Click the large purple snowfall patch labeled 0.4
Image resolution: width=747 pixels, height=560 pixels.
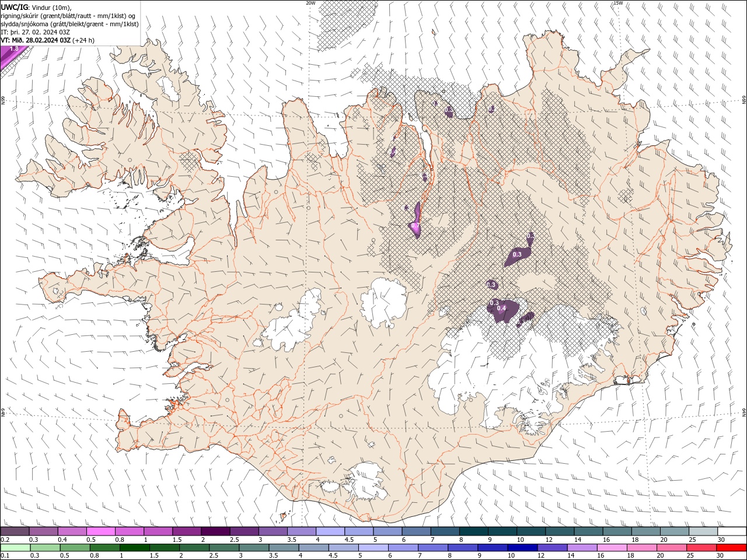(504, 310)
